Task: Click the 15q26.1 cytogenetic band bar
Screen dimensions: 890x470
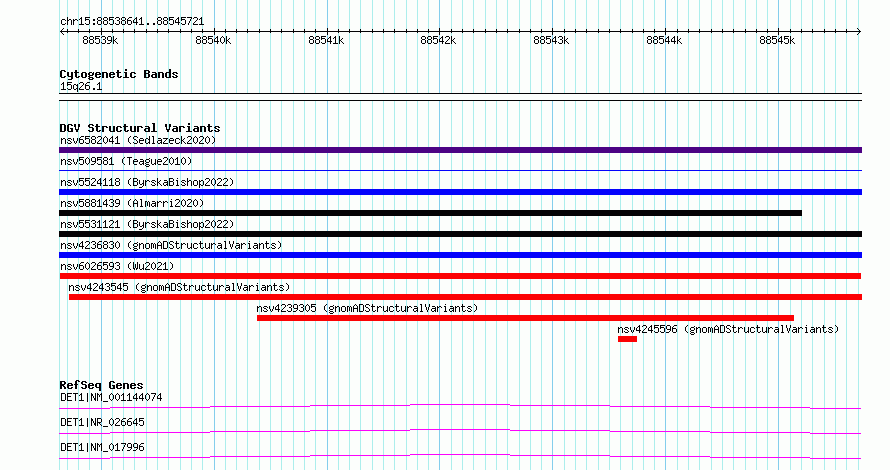Action: [460, 97]
